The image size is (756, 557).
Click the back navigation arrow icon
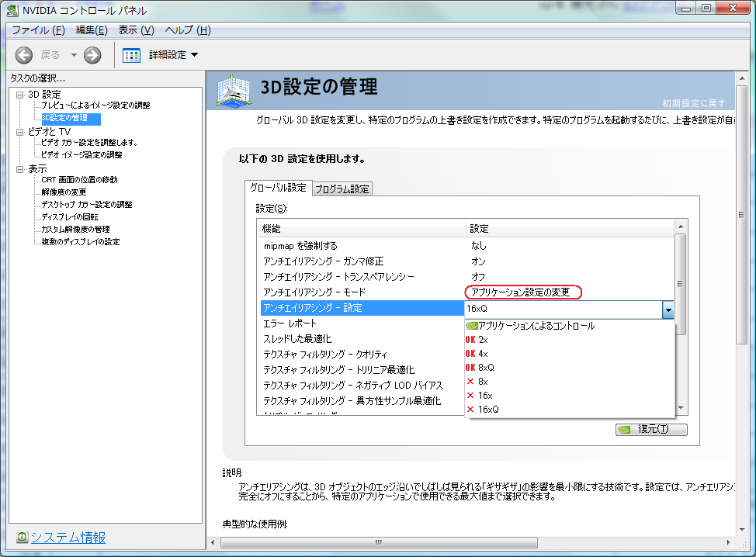[x=24, y=55]
